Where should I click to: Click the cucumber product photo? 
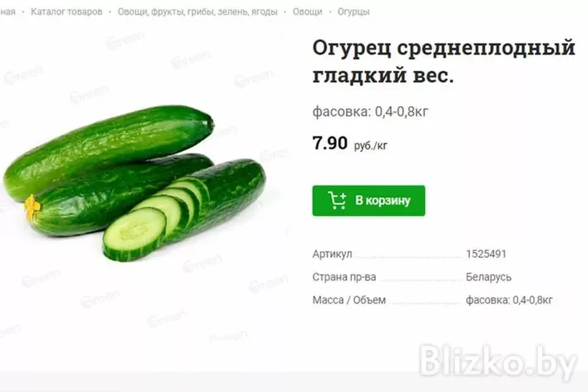pos(135,184)
